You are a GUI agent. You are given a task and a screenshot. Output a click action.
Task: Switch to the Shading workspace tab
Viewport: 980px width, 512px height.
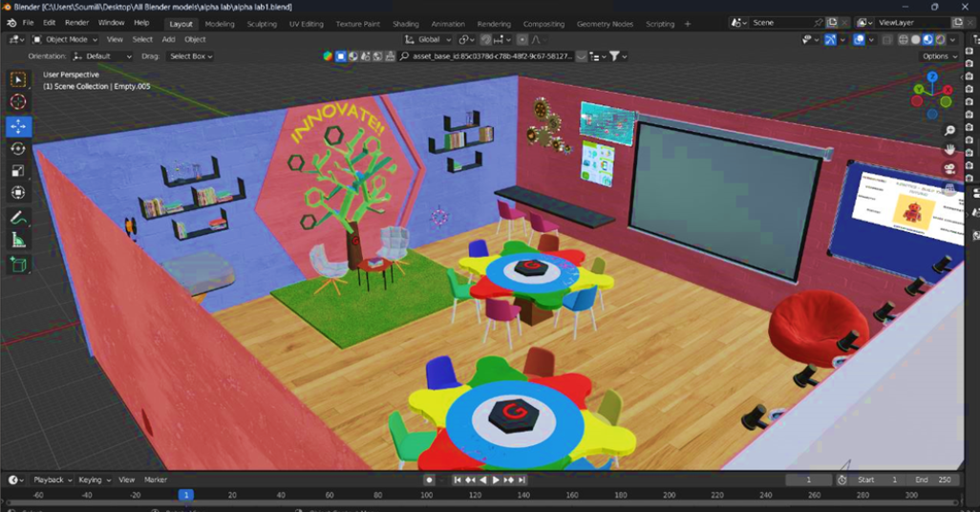pos(405,24)
